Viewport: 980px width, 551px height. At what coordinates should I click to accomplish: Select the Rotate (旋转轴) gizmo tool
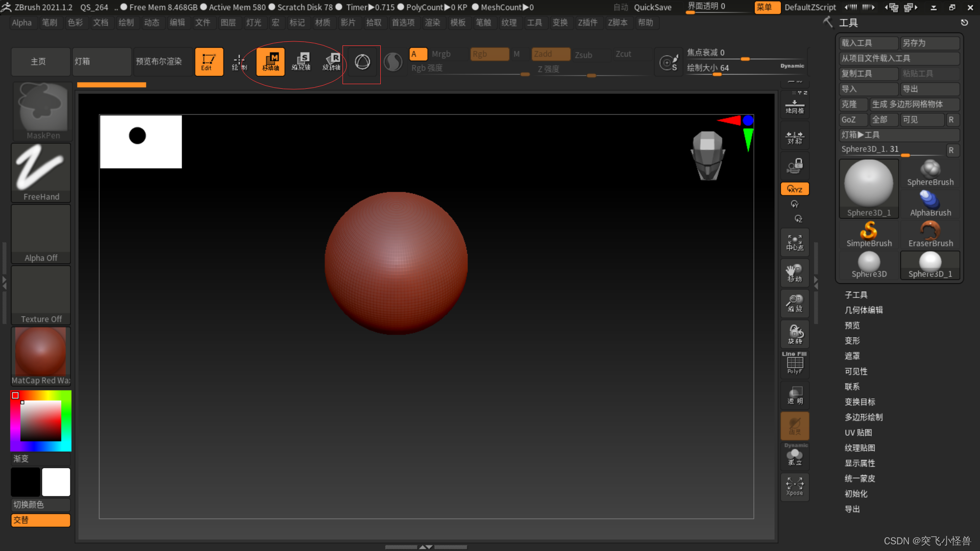click(x=331, y=62)
